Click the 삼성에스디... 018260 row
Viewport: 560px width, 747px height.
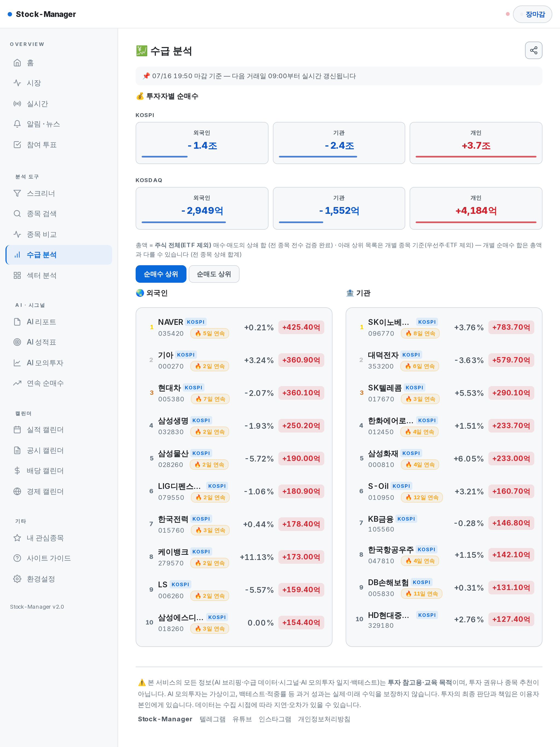pyautogui.click(x=234, y=623)
